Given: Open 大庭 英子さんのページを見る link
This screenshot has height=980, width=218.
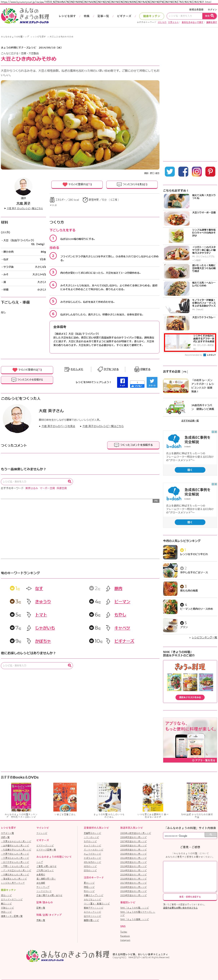Looking at the screenshot, I should coord(58,426).
